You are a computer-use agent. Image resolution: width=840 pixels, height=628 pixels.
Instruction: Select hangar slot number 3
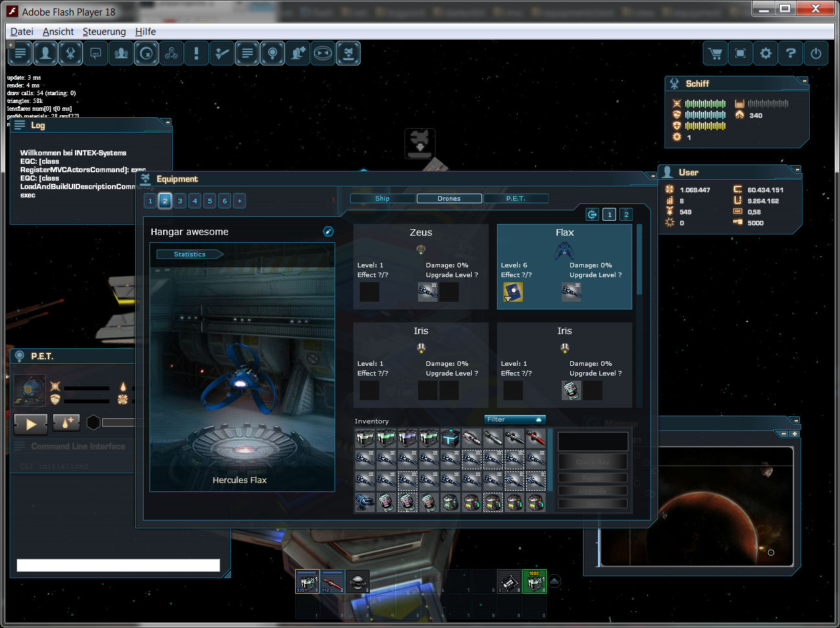click(x=180, y=201)
